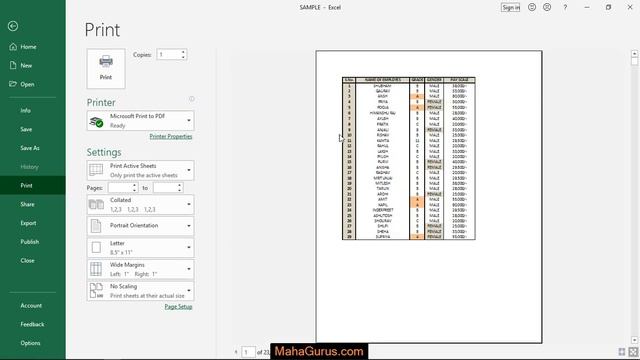The height and width of the screenshot is (360, 640).
Task: Open the Microsoft Print to PDF printer dropdown
Action: [x=140, y=121]
